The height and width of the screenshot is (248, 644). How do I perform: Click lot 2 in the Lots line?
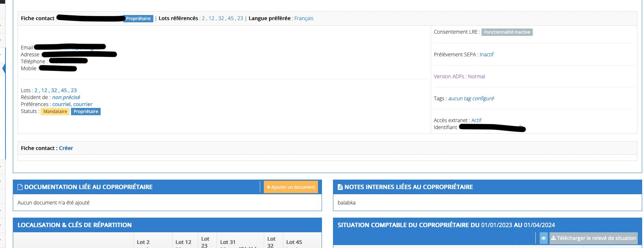[x=36, y=90]
